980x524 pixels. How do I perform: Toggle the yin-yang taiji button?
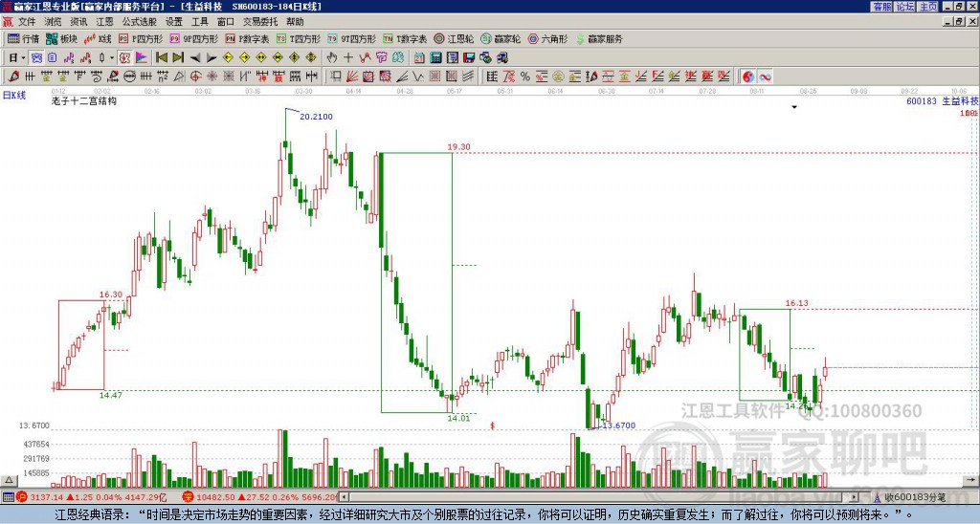click(x=748, y=76)
